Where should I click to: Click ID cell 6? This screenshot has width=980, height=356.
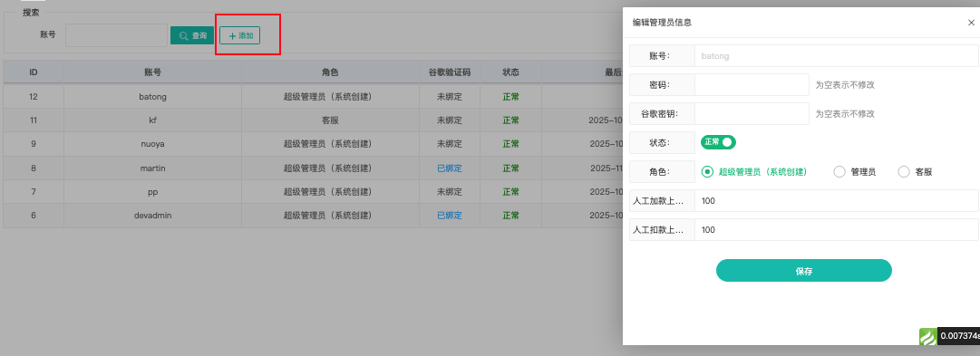tap(34, 216)
